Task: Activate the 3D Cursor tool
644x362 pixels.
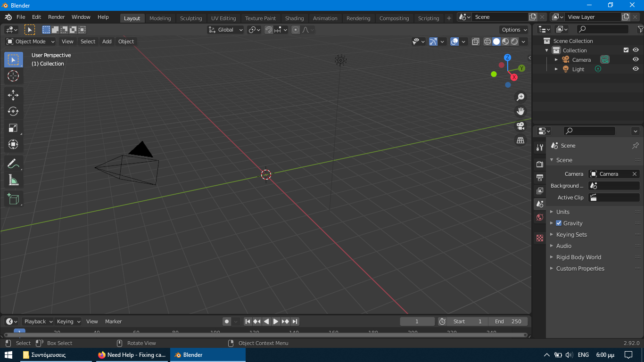Action: (13, 76)
